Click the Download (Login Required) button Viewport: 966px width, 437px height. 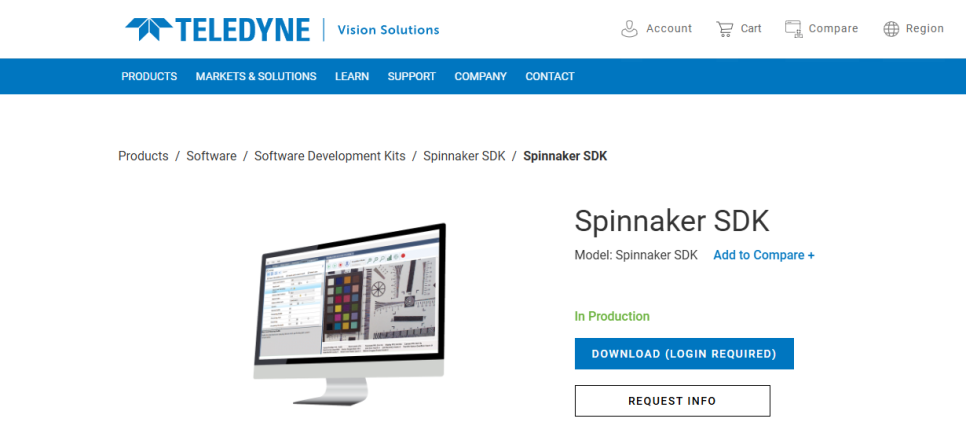[x=684, y=354]
